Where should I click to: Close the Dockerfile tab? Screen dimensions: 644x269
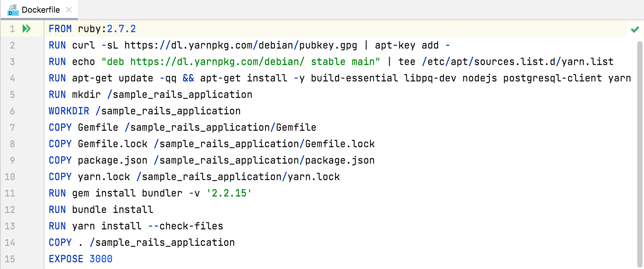[69, 10]
